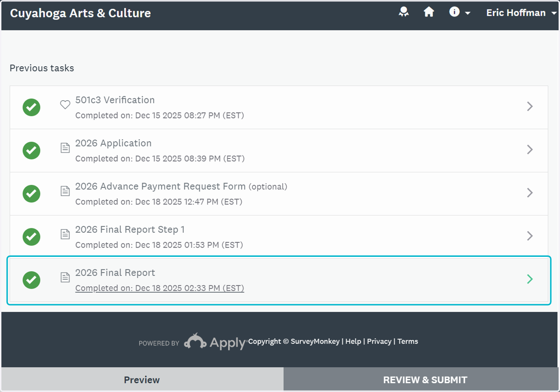Open the Help footer link
The image size is (560, 392).
353,341
